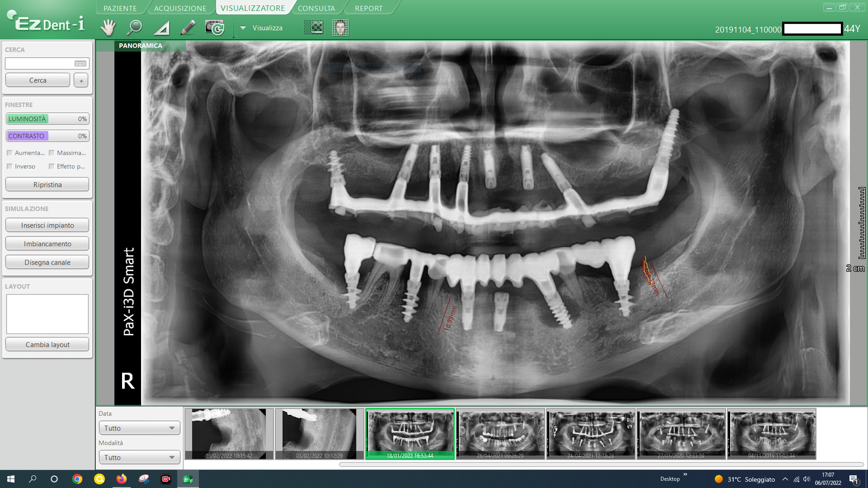This screenshot has height=488, width=868.
Task: Expand taskbar Desktop toolbar chevron
Action: [x=685, y=474]
